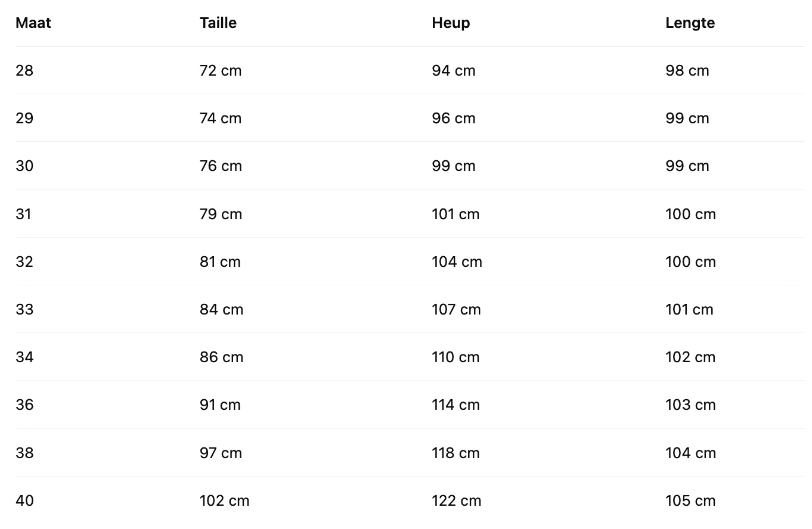This screenshot has width=812, height=529.
Task: Click the Heup column header
Action: tap(451, 23)
